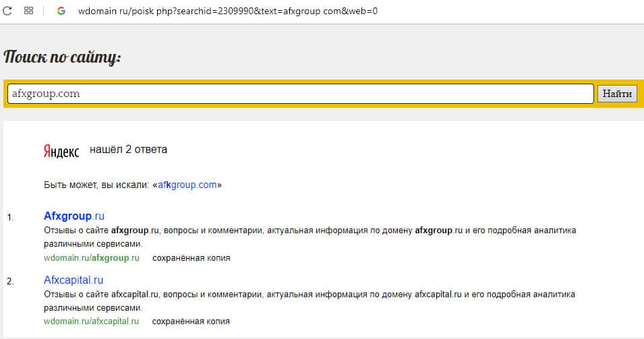This screenshot has height=339, width=644.
Task: Click the 'Быть может, вы искали:' text
Action: (x=97, y=185)
